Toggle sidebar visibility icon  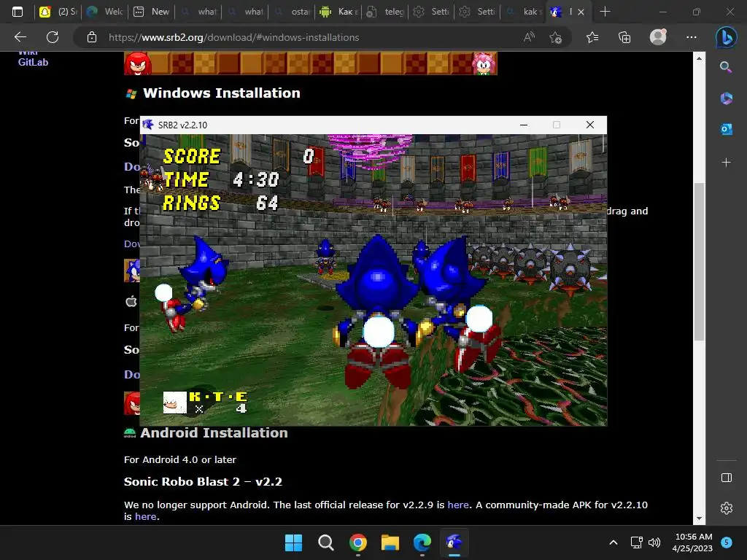(x=726, y=478)
